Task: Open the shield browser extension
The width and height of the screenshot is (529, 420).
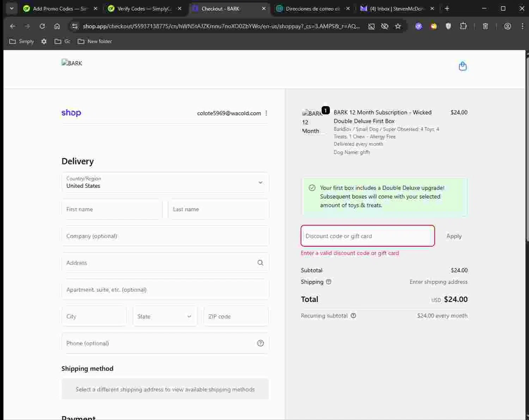Action: 448,26
